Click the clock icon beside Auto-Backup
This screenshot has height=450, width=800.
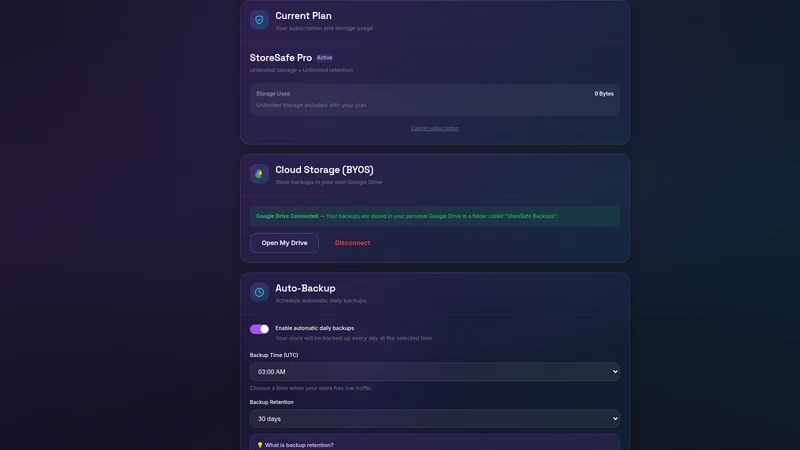coord(259,292)
